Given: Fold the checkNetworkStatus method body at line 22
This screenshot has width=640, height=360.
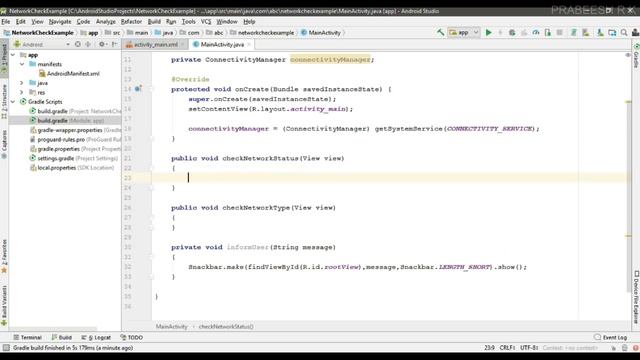Looking at the screenshot, I should click(x=151, y=168).
